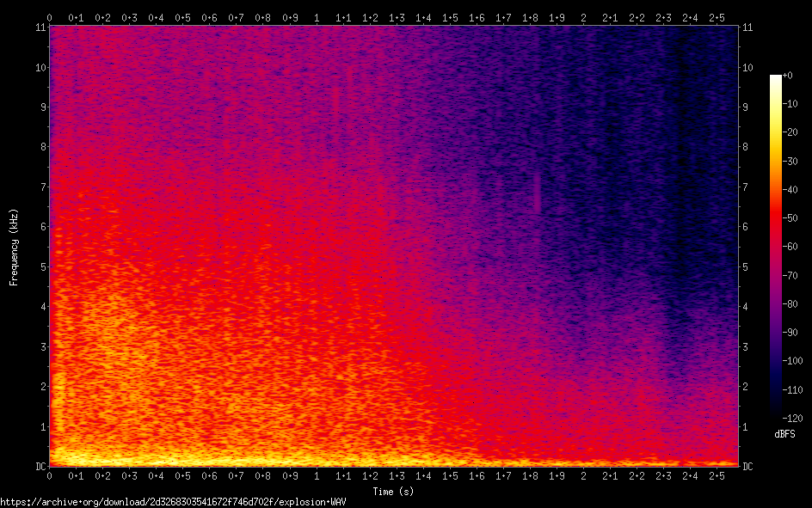
Task: Select the 1 second tick on bottom time axis
Action: coord(317,476)
